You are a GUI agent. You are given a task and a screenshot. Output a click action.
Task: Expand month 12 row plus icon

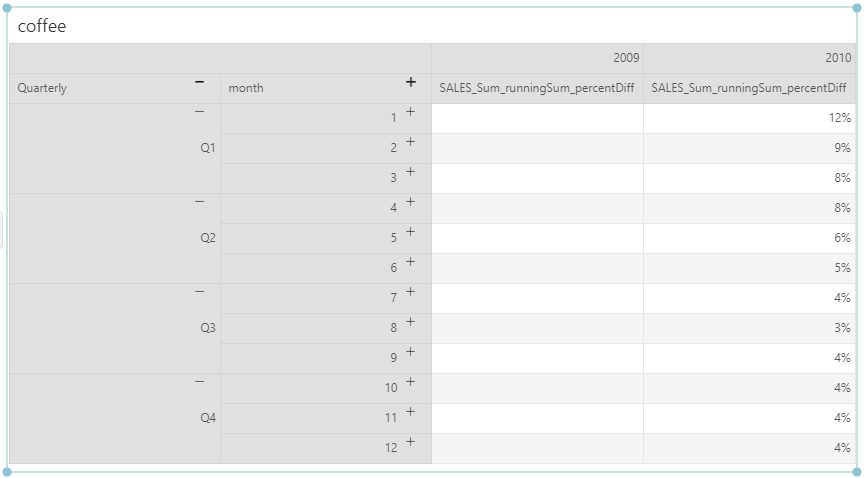tap(410, 443)
